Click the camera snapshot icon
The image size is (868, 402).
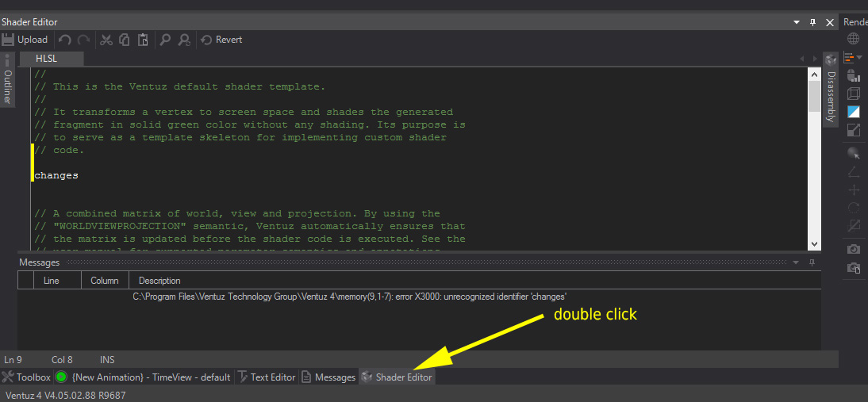[x=854, y=250]
